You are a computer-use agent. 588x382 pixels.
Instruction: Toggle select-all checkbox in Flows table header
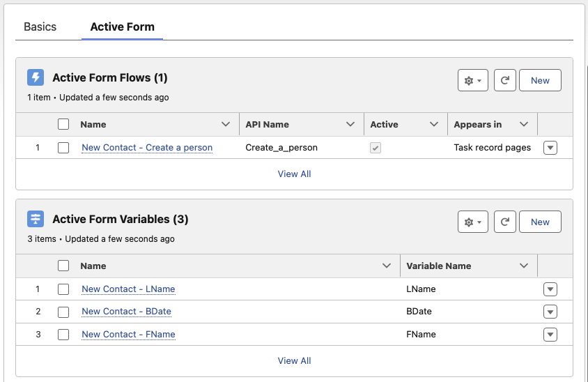click(63, 124)
